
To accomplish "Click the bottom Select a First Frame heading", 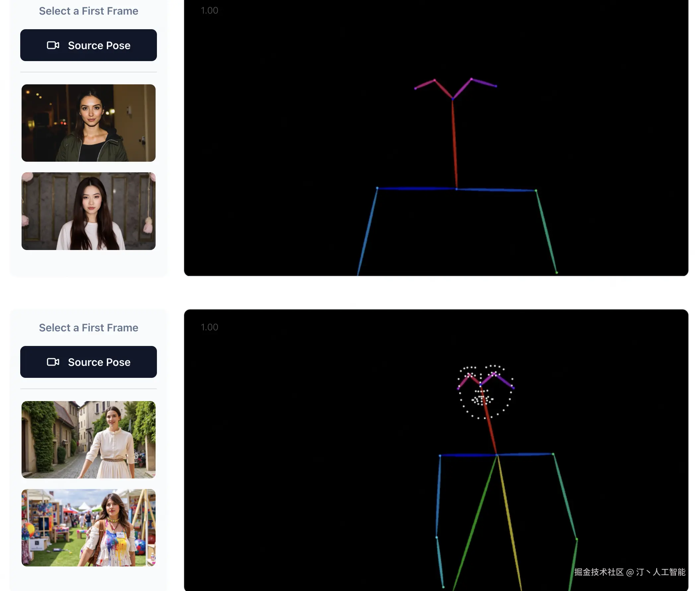I will [88, 327].
